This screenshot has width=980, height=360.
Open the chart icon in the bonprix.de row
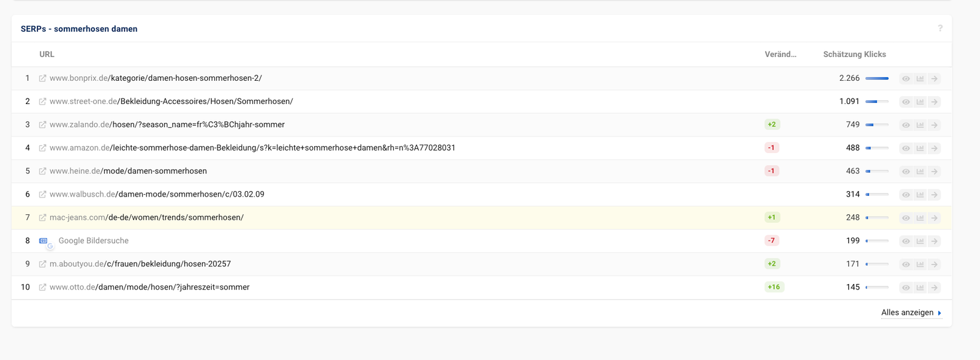(x=920, y=78)
